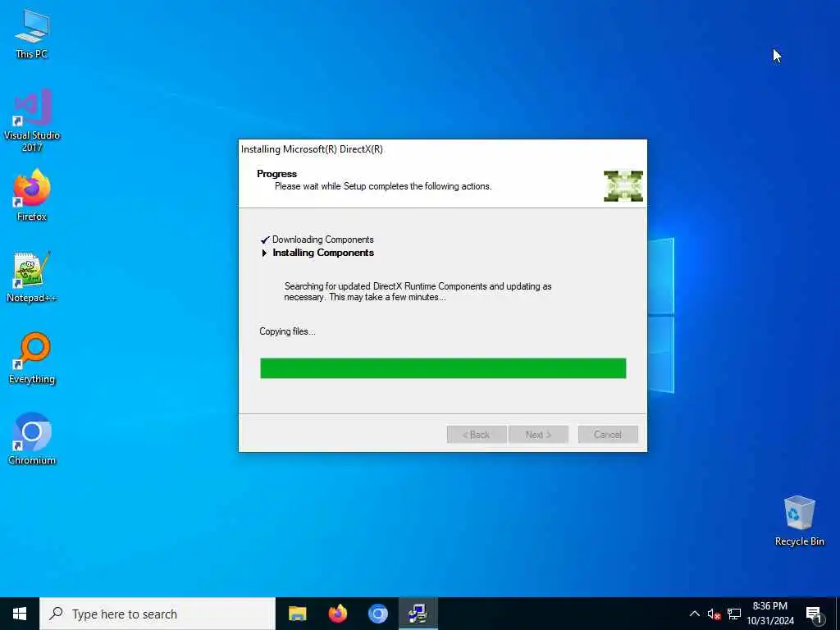This screenshot has width=840, height=630.
Task: Open the This PC desktop icon
Action: point(32,34)
